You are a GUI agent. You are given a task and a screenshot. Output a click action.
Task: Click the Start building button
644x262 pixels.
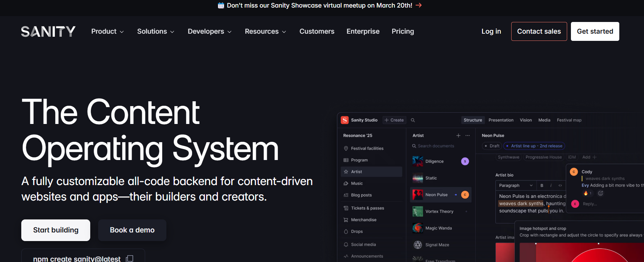(56, 230)
